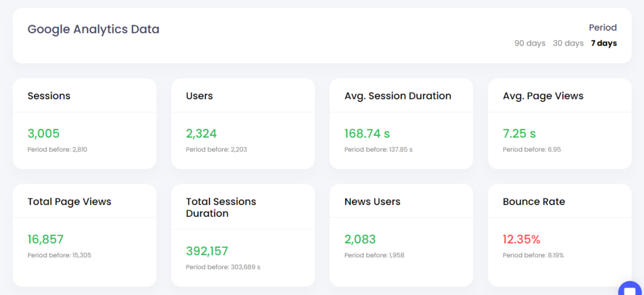Viewport: 644px width, 295px height.
Task: Click the Period label
Action: click(603, 28)
